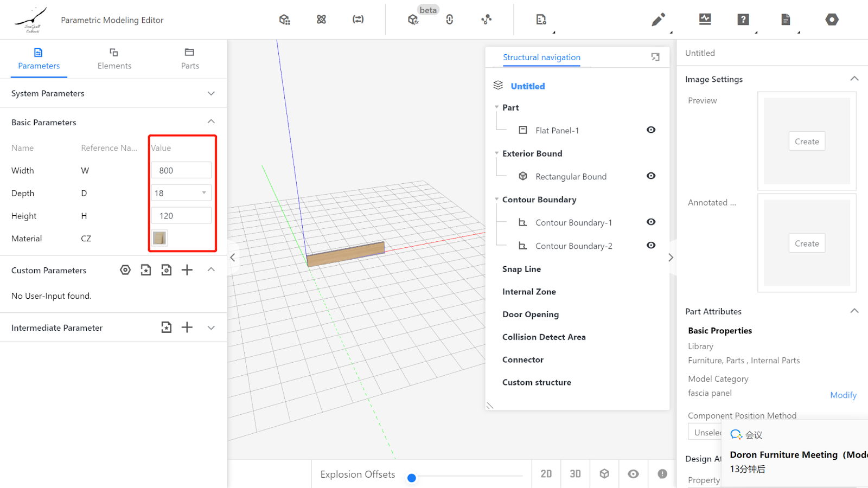Switch to 2D view mode

tap(546, 474)
